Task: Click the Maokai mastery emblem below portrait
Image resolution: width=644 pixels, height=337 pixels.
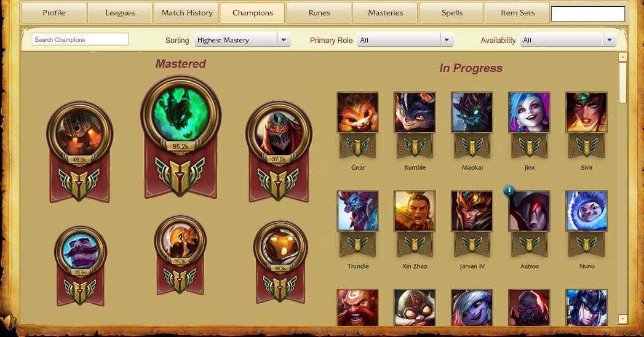Action: (x=472, y=146)
